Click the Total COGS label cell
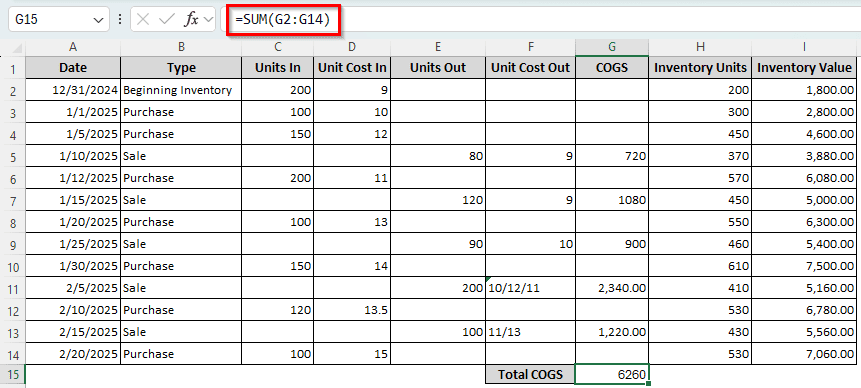This screenshot has width=861, height=388. [531, 374]
